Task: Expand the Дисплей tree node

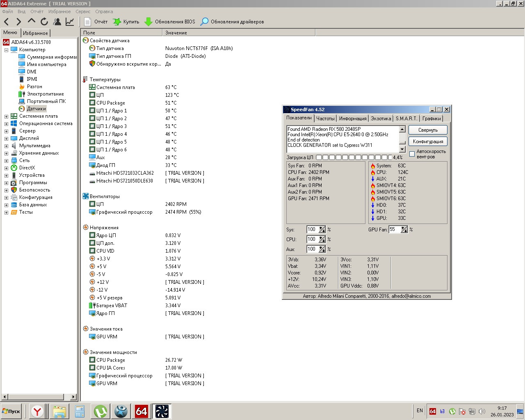Action: (6, 139)
